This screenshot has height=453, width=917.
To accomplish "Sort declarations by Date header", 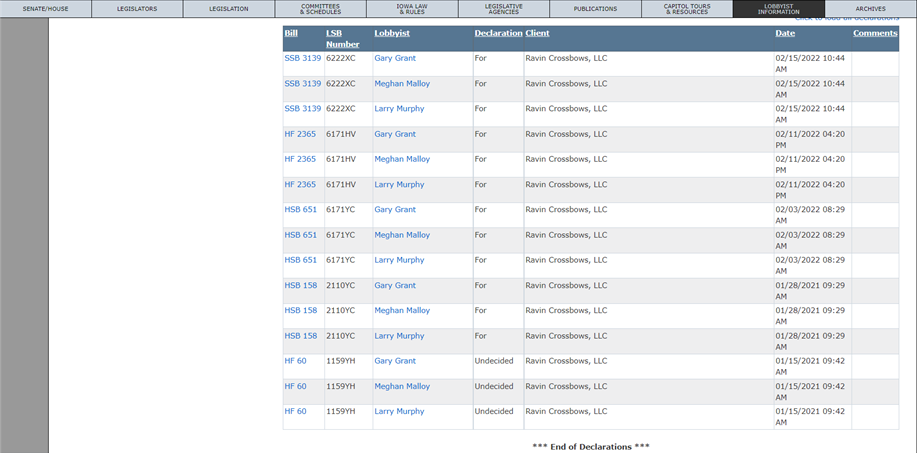I will (x=785, y=33).
